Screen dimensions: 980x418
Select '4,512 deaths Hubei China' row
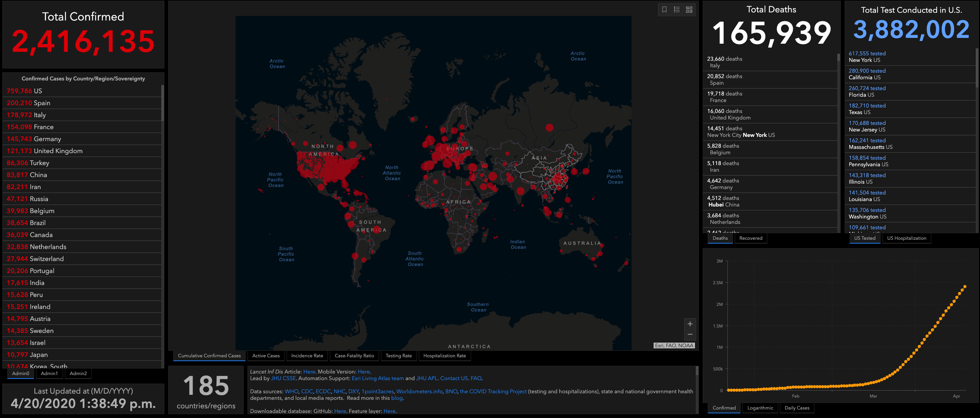[x=770, y=201]
